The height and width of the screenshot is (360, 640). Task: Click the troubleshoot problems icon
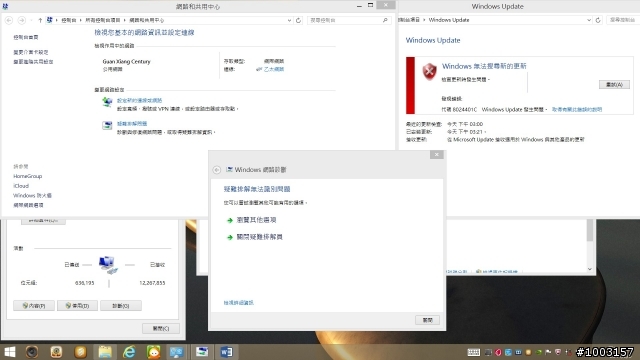(107, 125)
